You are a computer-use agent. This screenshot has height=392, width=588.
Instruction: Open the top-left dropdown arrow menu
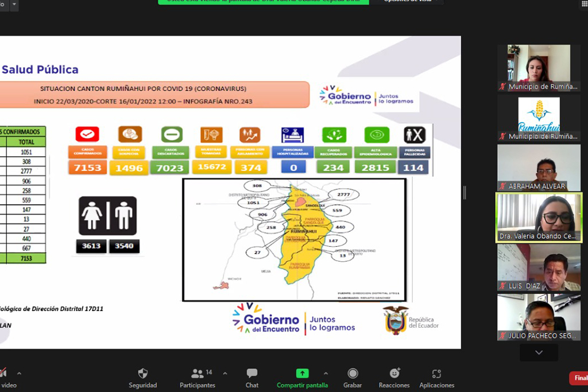click(x=14, y=3)
